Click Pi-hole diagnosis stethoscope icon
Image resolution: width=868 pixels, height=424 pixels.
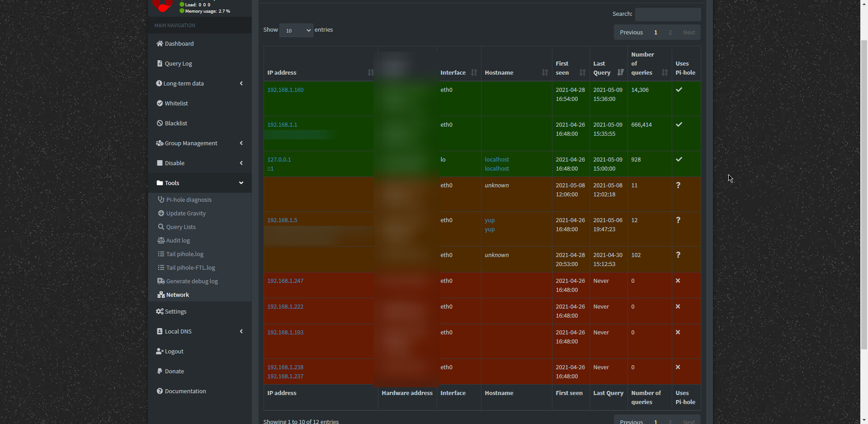pos(161,200)
